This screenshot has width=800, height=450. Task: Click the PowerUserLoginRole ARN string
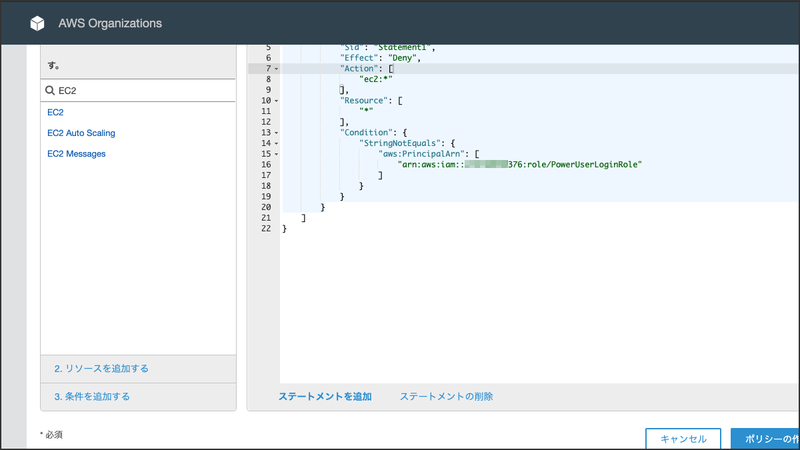520,165
